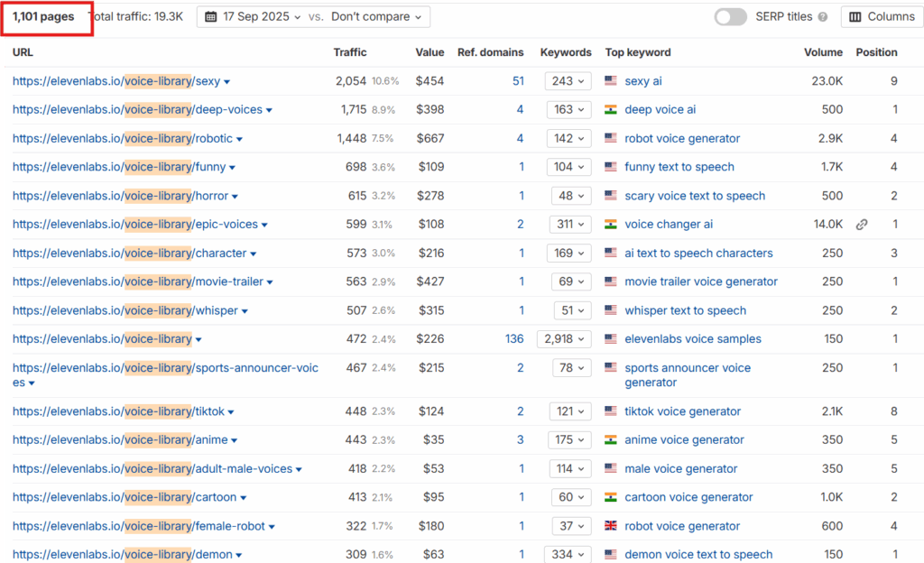Open URL menu arrow for voice-library/anime
924x563 pixels.
(235, 440)
